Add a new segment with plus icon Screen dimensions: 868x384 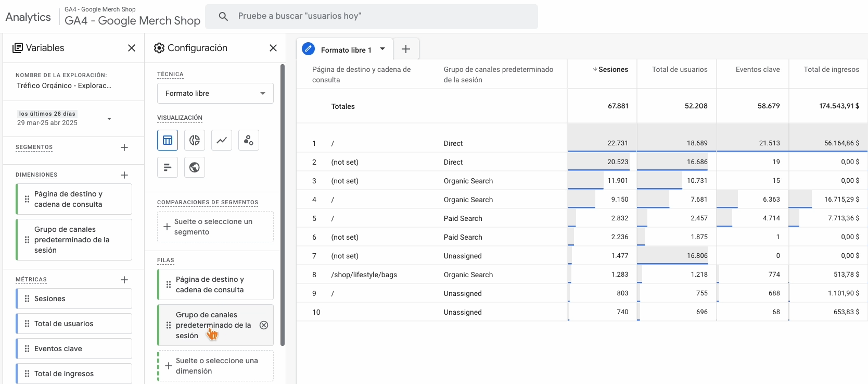(x=124, y=147)
